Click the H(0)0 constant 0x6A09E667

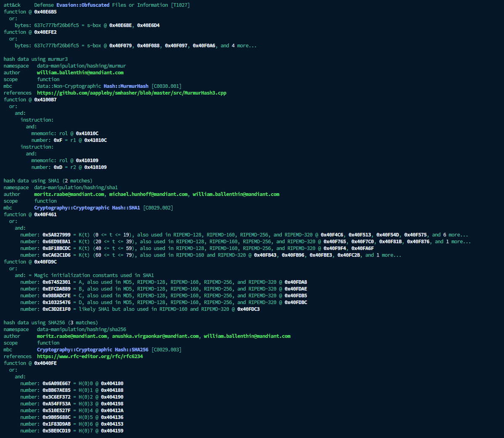click(56, 383)
